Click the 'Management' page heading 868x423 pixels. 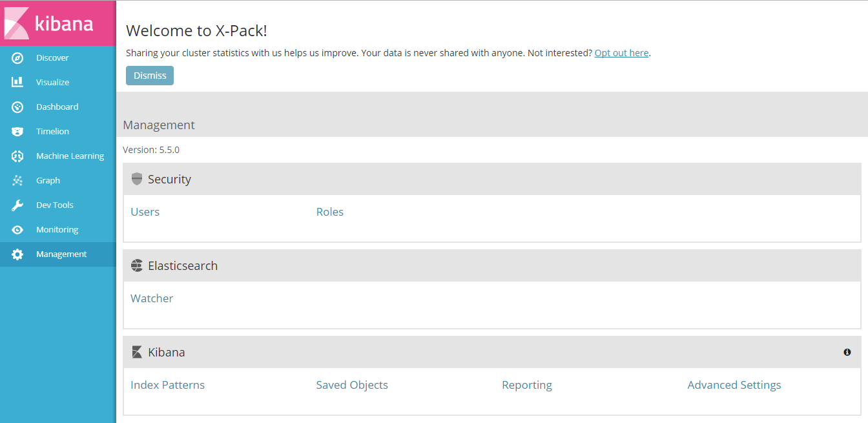pos(159,125)
